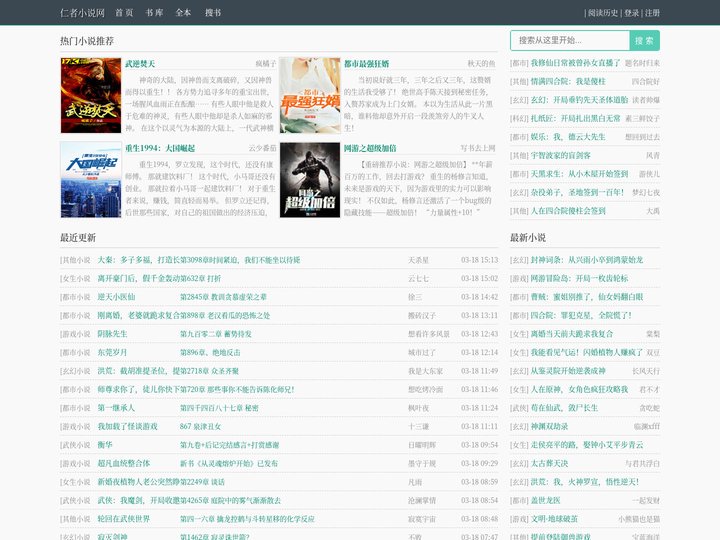Open chapter 第九百零二章 蓄势待发
The width and height of the screenshot is (720, 540).
216,334
